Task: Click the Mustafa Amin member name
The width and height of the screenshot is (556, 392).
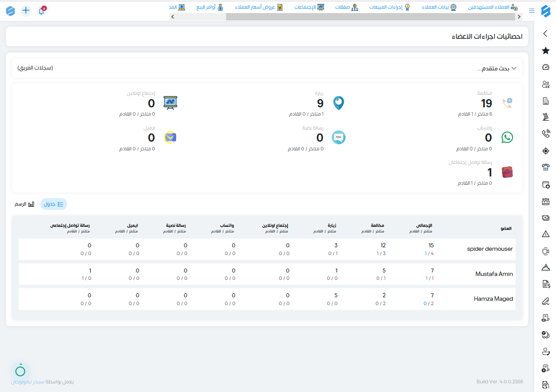Action: (x=494, y=274)
